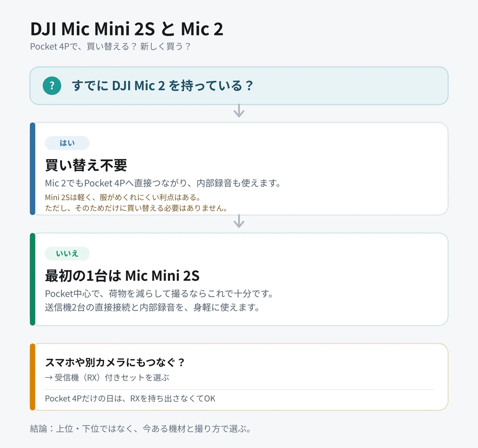This screenshot has width=478, height=448.
Task: Click the 最初の1台は Mic Mini 2S heading
Action: (122, 276)
